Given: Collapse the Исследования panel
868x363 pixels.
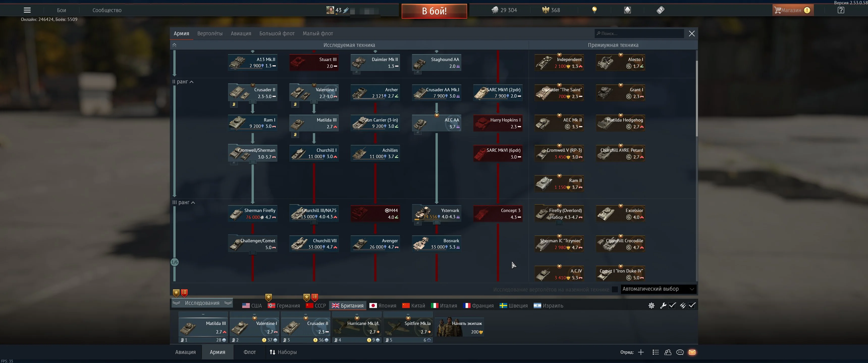Looking at the screenshot, I should pos(202,303).
